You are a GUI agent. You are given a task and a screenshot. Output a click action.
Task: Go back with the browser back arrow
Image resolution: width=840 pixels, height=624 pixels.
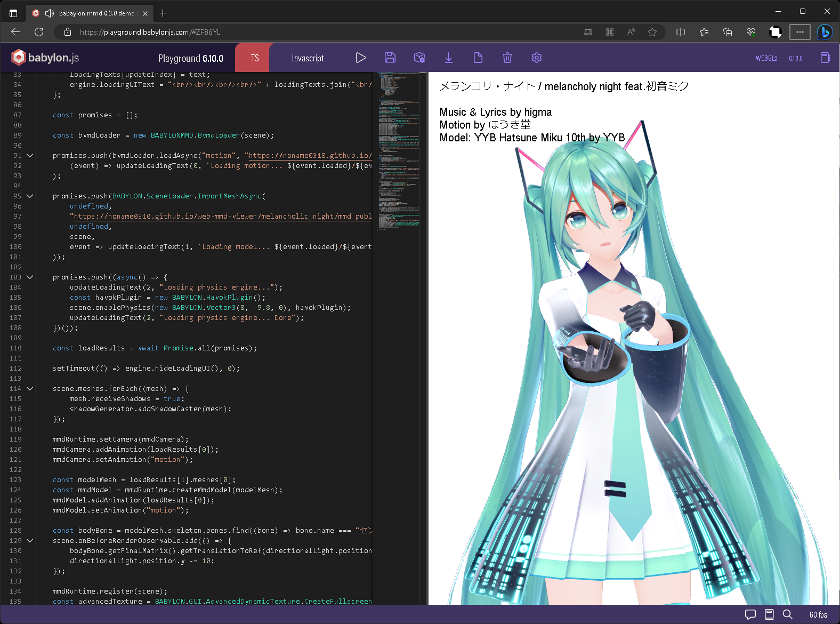coord(15,32)
